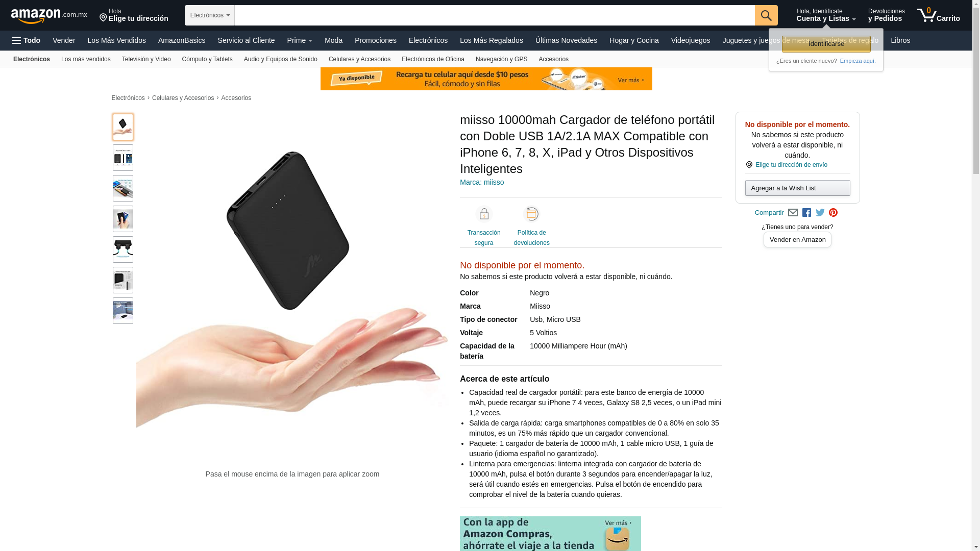Viewport: 980px width, 551px height.
Task: Share product on Pinterest icon
Action: 834,213
